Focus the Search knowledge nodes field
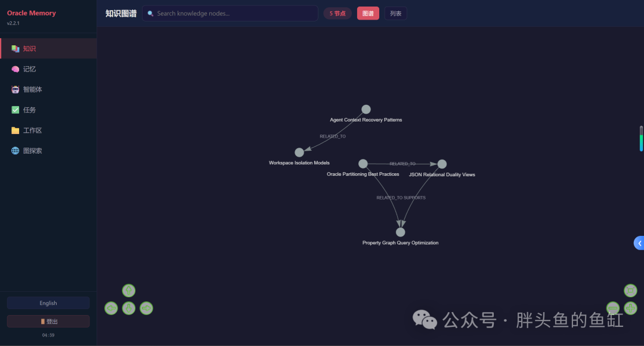 pos(230,14)
